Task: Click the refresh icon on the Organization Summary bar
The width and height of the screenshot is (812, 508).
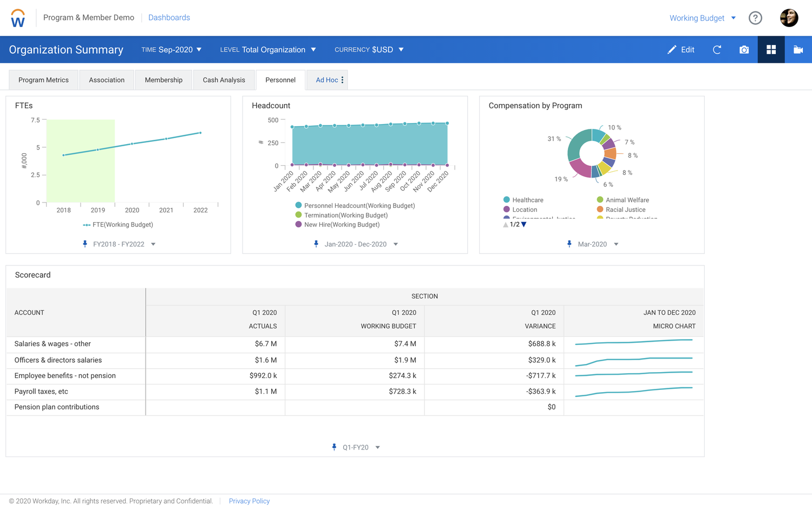Action: (717, 49)
